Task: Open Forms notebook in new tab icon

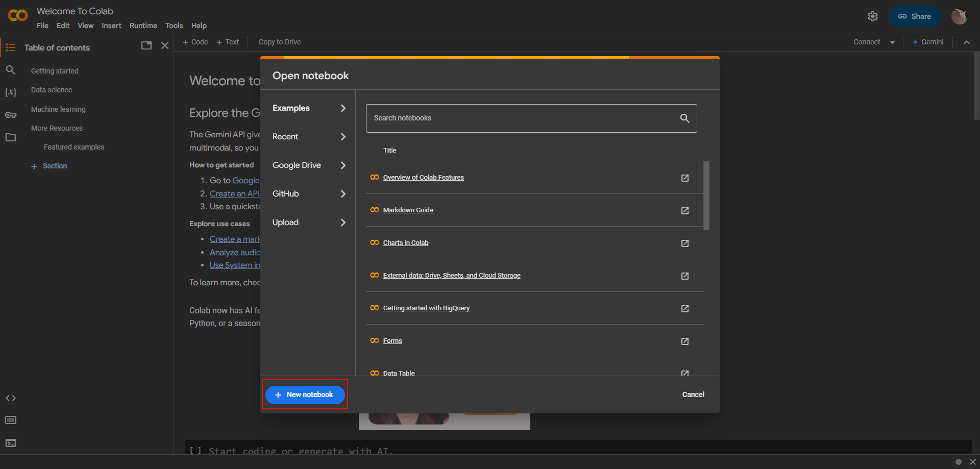Action: pos(685,341)
